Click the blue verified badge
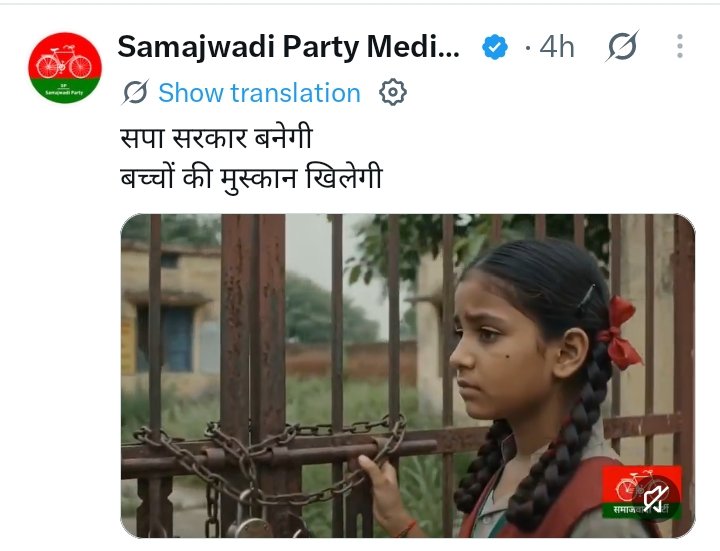Viewport: 720px width, 551px height. pyautogui.click(x=495, y=47)
